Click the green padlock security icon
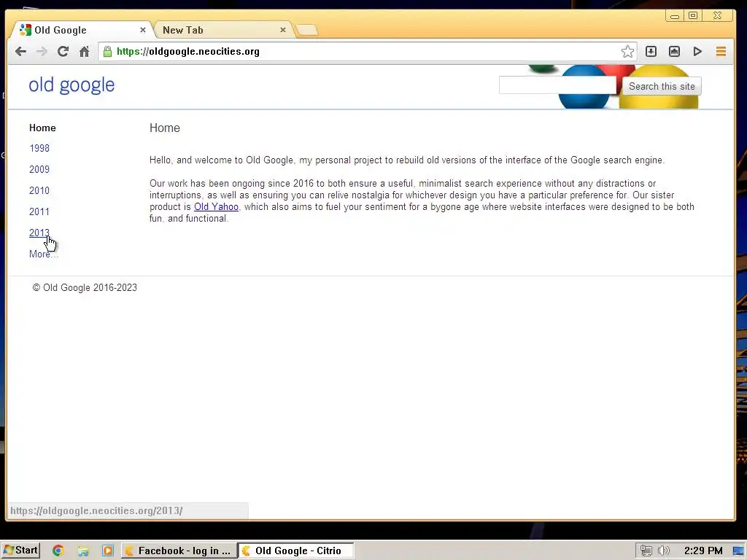This screenshot has width=747, height=560. (x=108, y=52)
